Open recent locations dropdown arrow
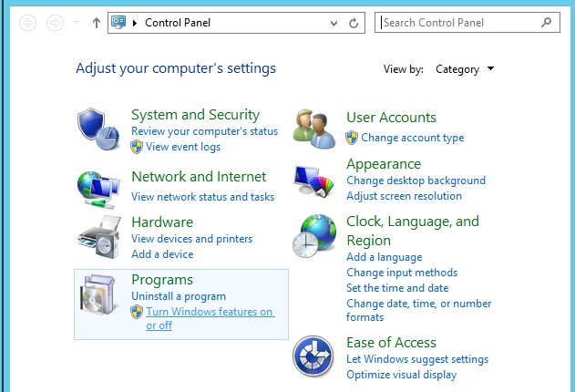 [x=76, y=23]
